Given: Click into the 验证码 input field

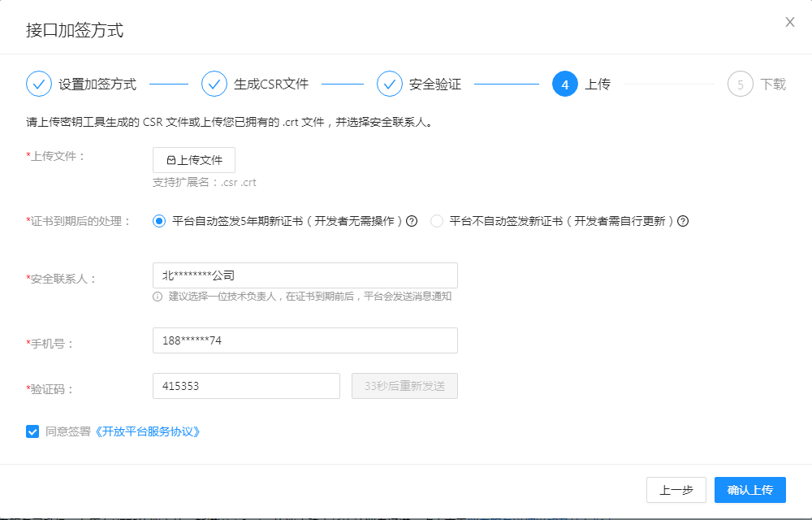Looking at the screenshot, I should (246, 386).
